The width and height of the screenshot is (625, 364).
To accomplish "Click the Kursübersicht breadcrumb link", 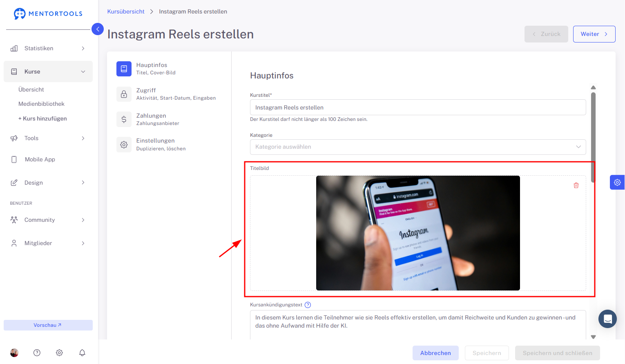I will point(126,11).
